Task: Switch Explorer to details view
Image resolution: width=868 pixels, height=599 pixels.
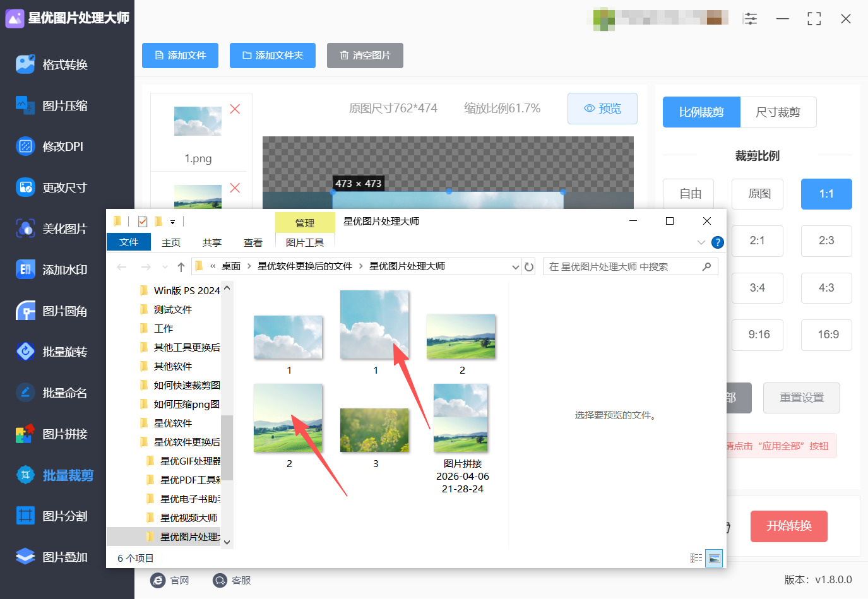Action: tap(696, 558)
